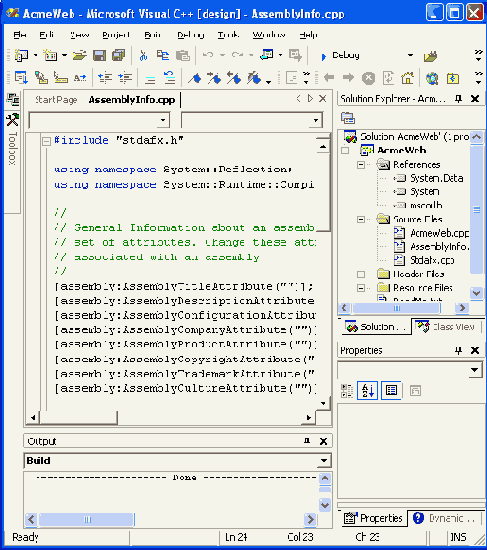Toggle Categorized view in Properties panel

tap(347, 390)
